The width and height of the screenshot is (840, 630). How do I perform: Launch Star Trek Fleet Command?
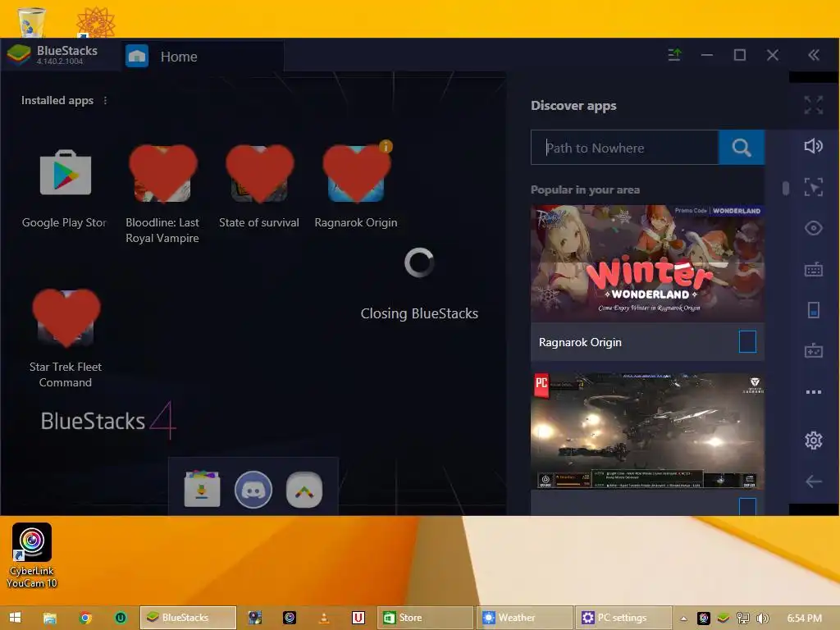coord(66,318)
